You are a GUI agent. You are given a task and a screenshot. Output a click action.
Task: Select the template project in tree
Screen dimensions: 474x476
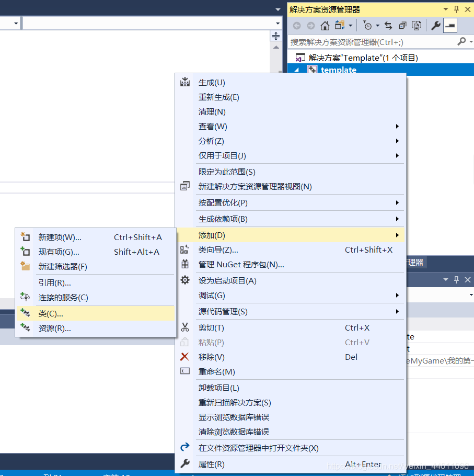[x=339, y=70]
